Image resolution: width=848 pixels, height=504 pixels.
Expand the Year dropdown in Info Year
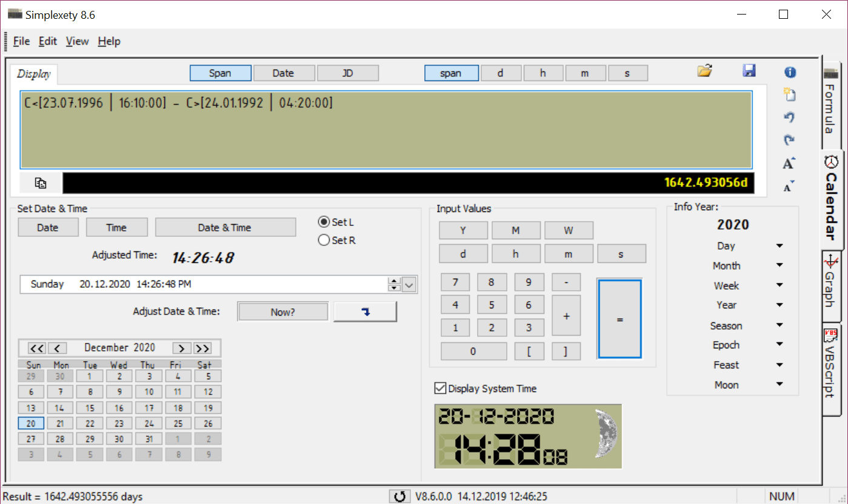pos(780,305)
